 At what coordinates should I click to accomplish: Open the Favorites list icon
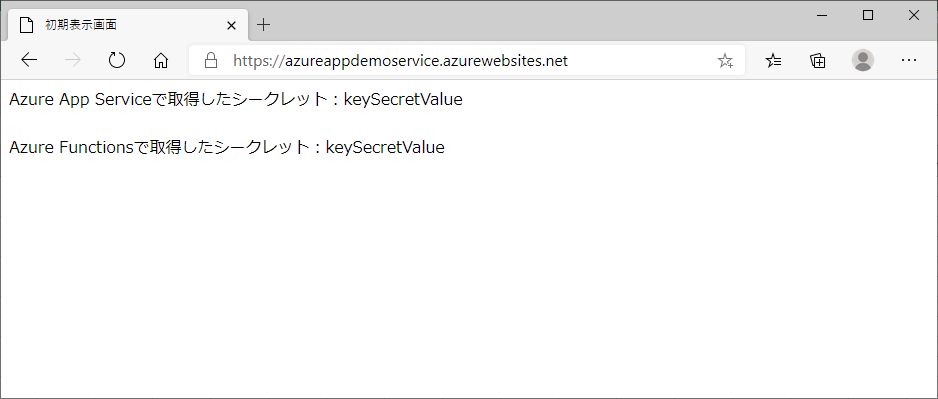[x=773, y=60]
